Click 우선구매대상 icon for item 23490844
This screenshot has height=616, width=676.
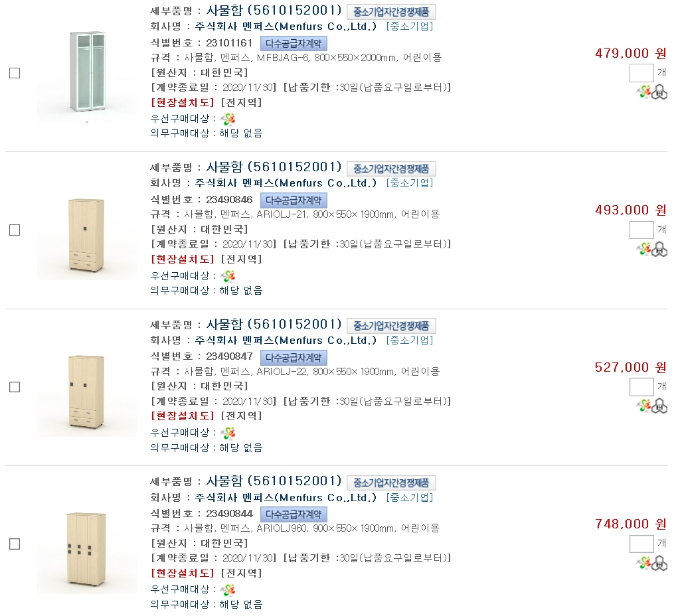tap(228, 589)
